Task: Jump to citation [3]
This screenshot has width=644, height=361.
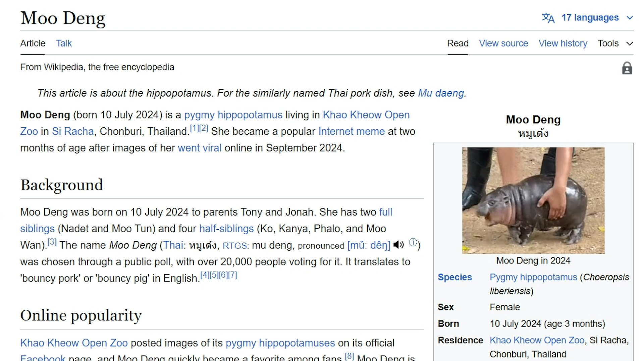Action: pos(52,242)
